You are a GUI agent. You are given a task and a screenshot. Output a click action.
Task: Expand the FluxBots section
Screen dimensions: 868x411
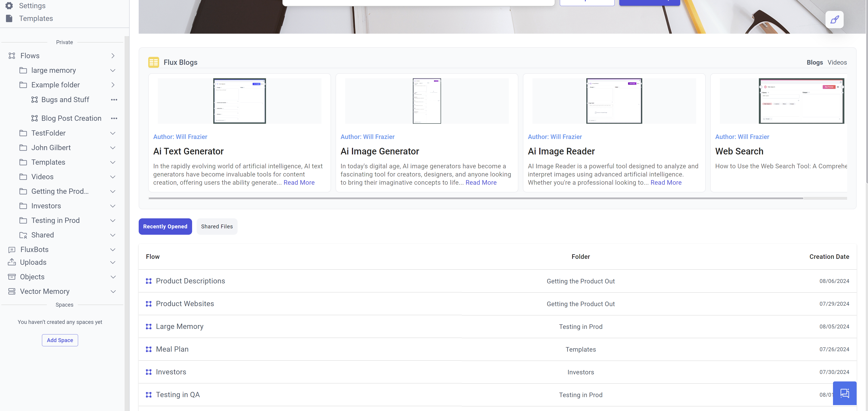[x=113, y=250]
